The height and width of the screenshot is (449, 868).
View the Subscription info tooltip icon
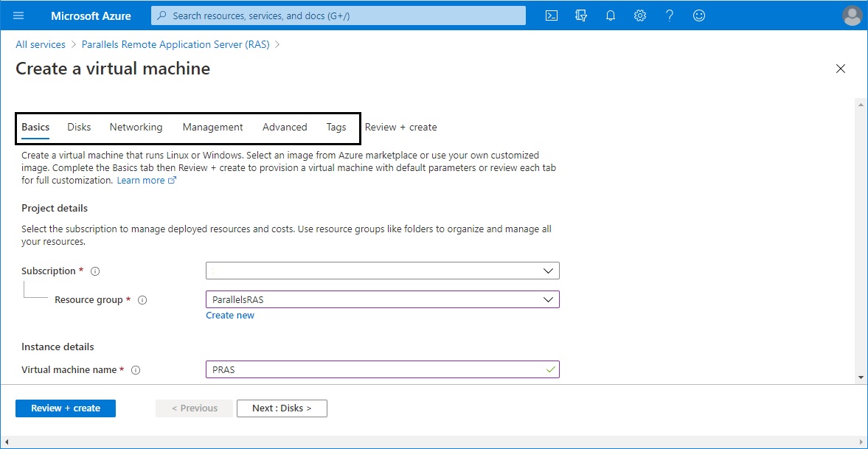pos(94,271)
